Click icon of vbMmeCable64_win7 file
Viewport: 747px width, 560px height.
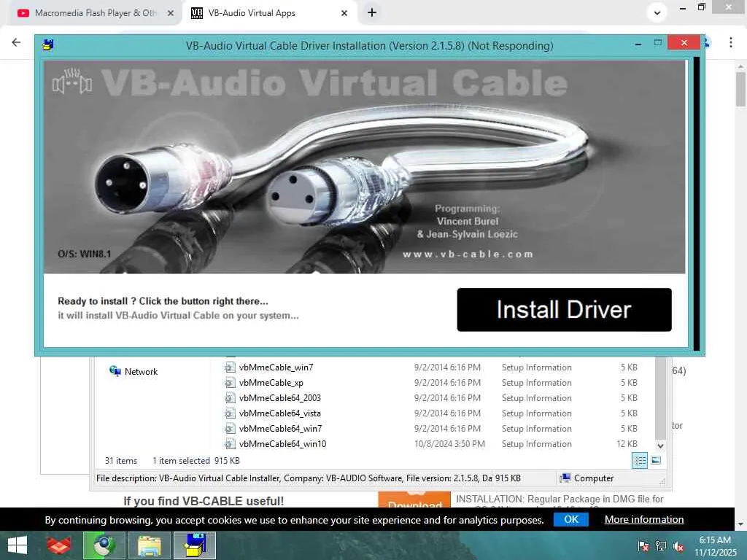tap(230, 428)
